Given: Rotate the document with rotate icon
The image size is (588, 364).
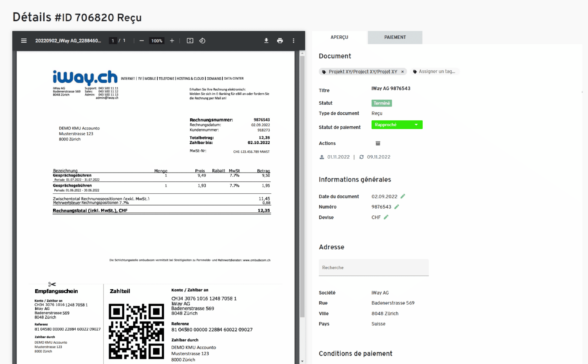Looking at the screenshot, I should coord(202,40).
